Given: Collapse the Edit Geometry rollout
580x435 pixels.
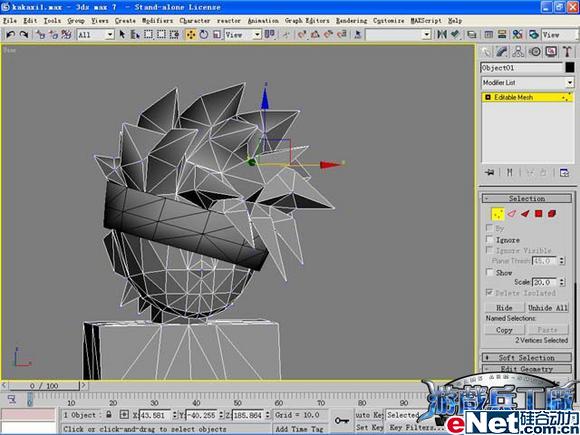Looking at the screenshot, I should click(527, 369).
